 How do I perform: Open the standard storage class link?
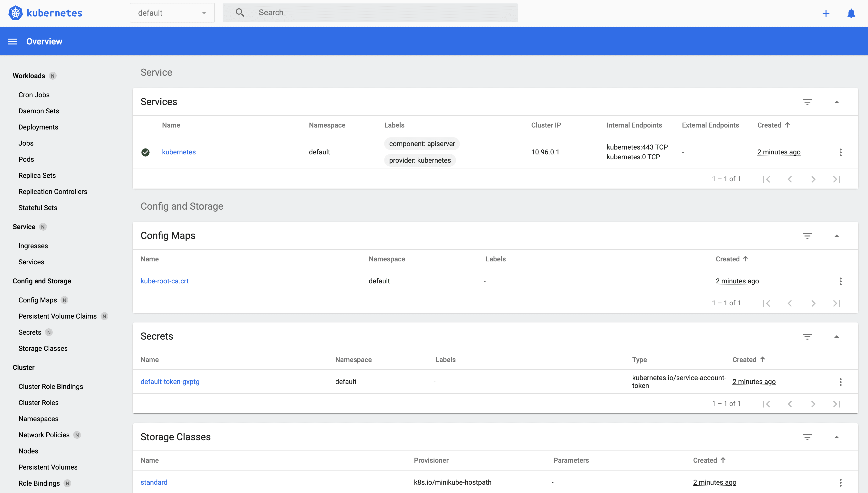click(154, 482)
